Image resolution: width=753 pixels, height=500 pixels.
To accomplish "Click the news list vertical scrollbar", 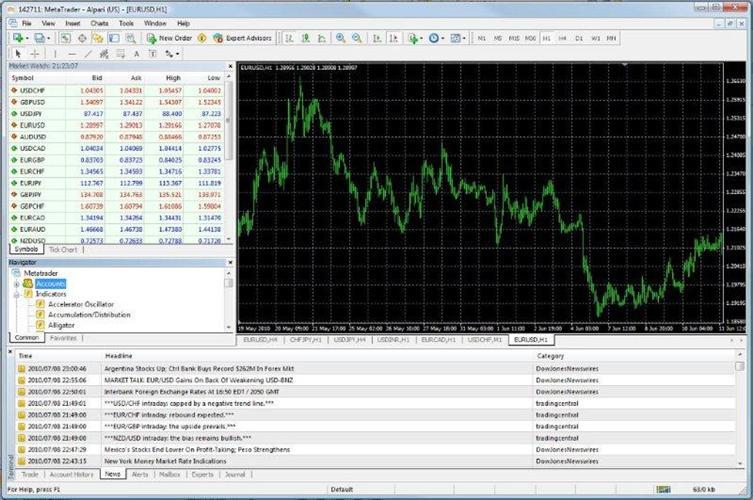I will pos(740,409).
